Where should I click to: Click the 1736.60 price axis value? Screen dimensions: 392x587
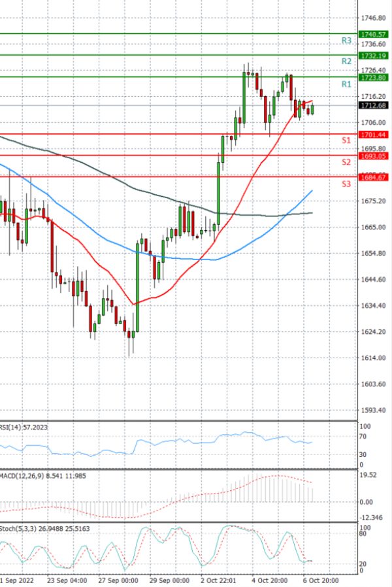pos(373,44)
